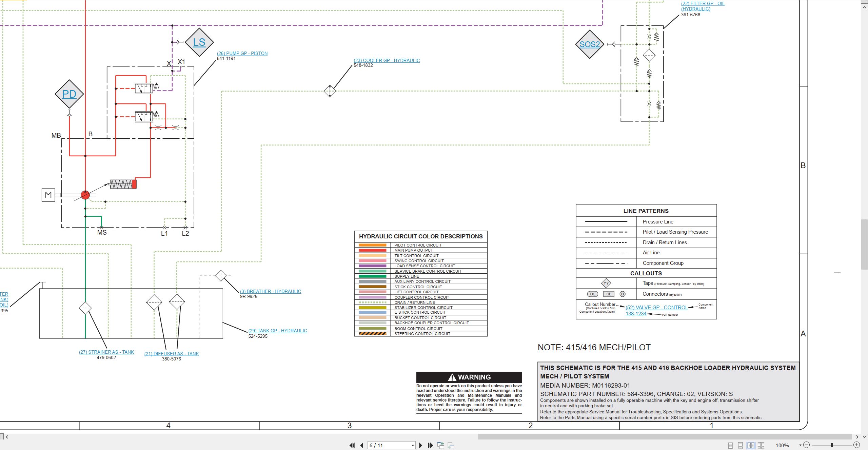Select two-page facing view
This screenshot has width=868, height=450.
pyautogui.click(x=751, y=445)
